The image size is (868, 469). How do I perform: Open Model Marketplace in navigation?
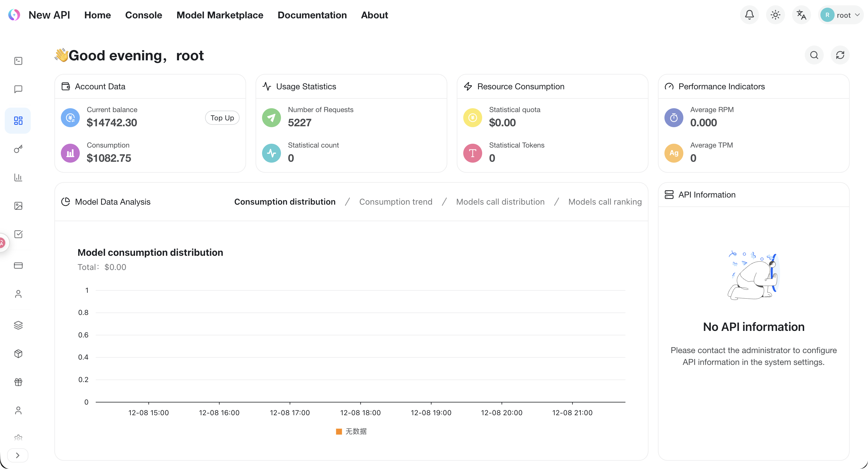[x=220, y=15]
